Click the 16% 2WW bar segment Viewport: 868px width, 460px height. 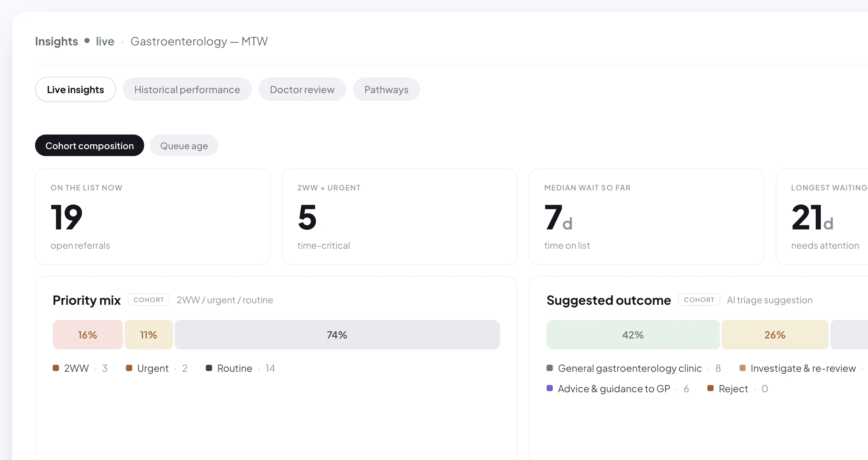[88, 335]
